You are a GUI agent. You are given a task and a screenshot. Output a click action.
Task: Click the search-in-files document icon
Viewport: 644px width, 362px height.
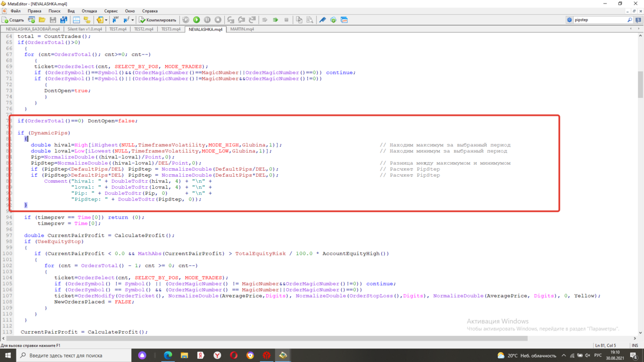click(x=310, y=20)
